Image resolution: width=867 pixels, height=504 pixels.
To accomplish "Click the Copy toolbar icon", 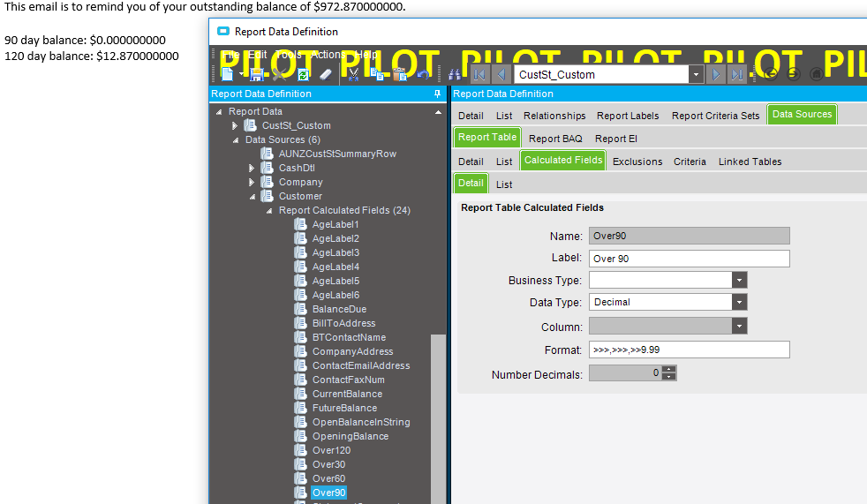I will click(x=377, y=74).
